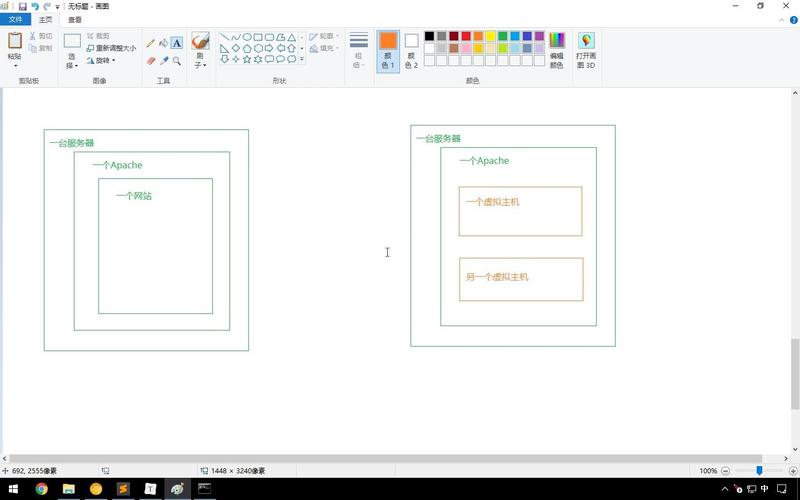Screen dimensions: 800x500
Task: Select the Magnifier tool
Action: pyautogui.click(x=177, y=60)
